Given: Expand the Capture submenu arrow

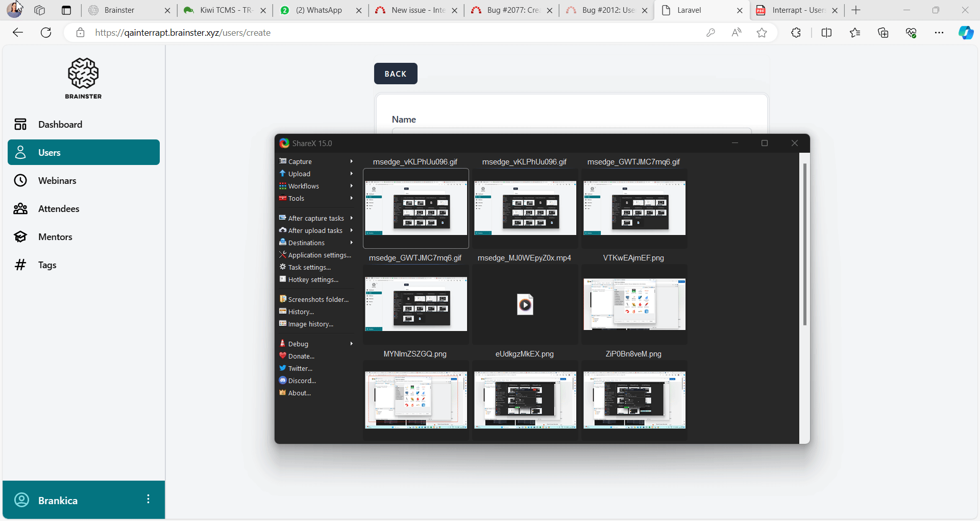Looking at the screenshot, I should coord(352,161).
